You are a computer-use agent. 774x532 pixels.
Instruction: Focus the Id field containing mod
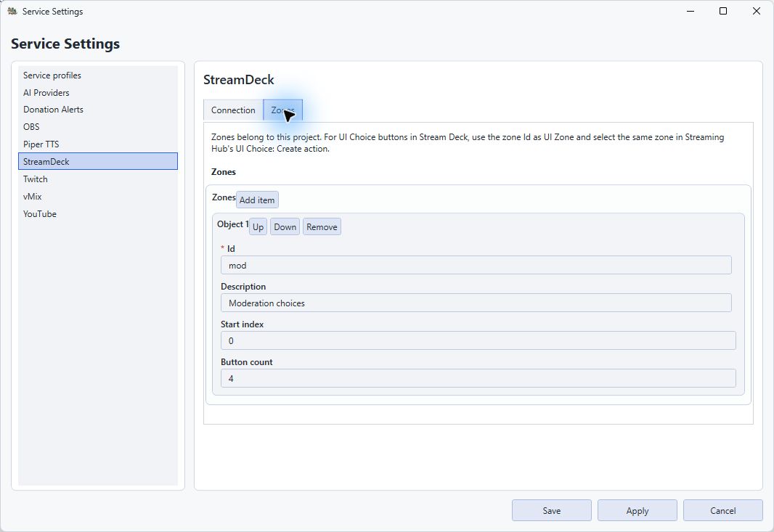point(476,265)
